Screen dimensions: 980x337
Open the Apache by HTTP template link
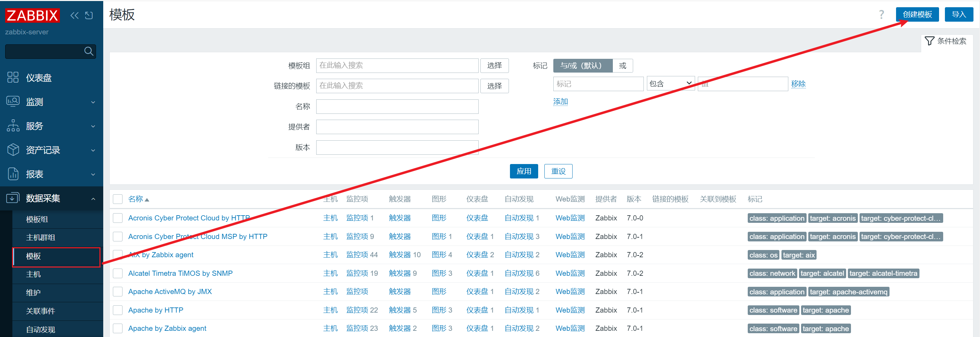click(x=156, y=310)
